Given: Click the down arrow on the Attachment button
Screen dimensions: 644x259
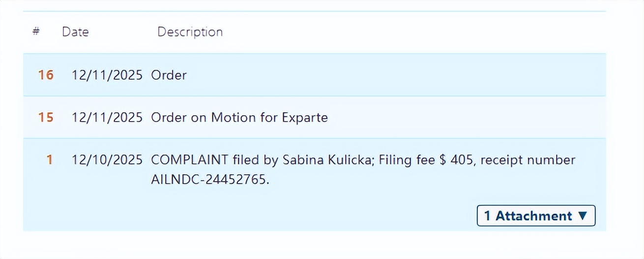Looking at the screenshot, I should pyautogui.click(x=583, y=216).
